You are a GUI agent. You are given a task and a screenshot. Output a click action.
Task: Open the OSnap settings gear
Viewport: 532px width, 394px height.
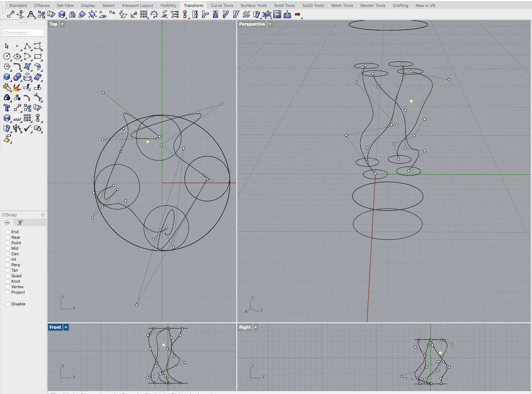[43, 215]
